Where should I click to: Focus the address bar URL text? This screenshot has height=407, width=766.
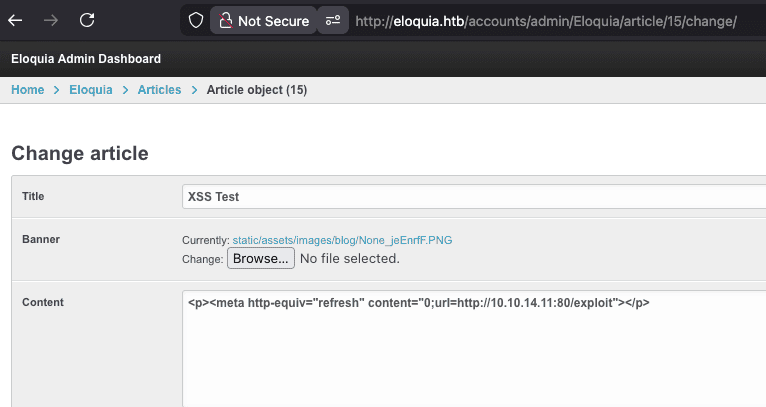pyautogui.click(x=546, y=21)
